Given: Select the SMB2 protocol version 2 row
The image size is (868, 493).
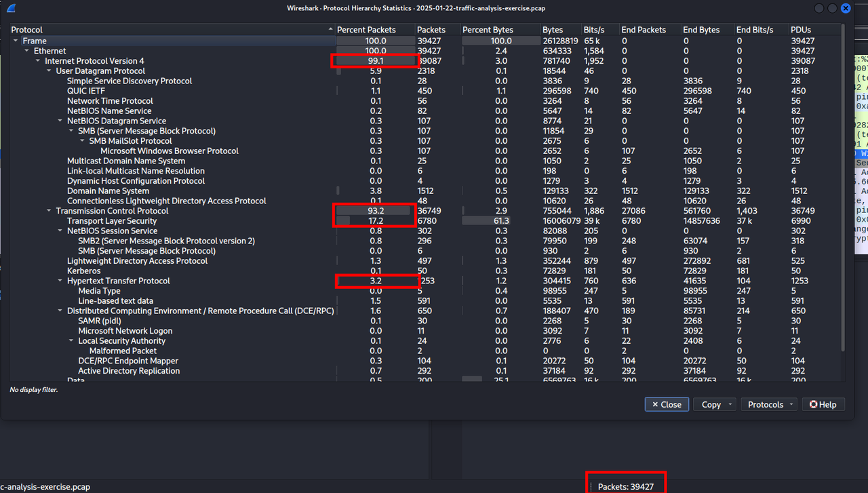Looking at the screenshot, I should click(425, 241).
